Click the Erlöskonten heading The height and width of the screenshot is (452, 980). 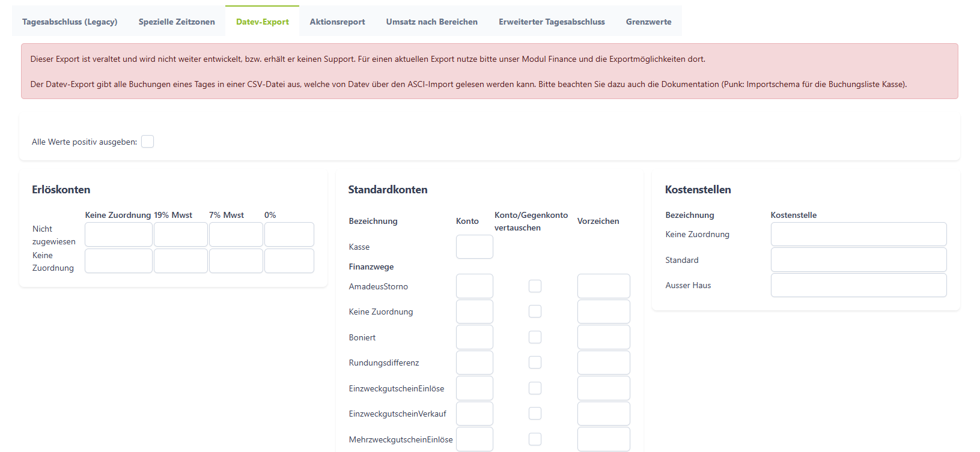[61, 190]
